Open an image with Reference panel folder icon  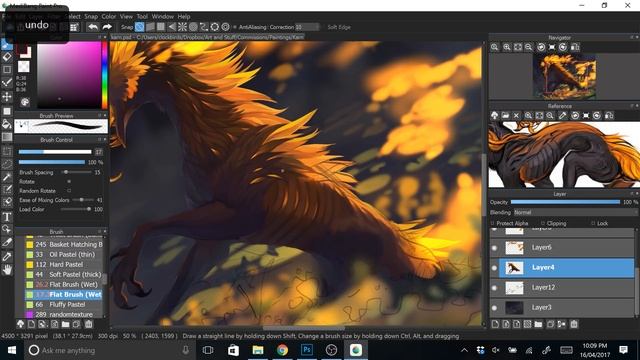tap(505, 116)
